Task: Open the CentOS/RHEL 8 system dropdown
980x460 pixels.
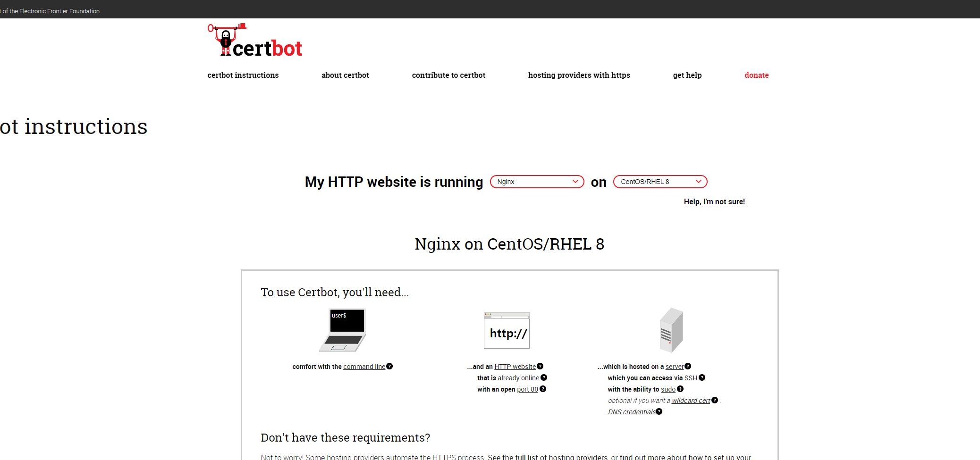Action: [x=660, y=182]
